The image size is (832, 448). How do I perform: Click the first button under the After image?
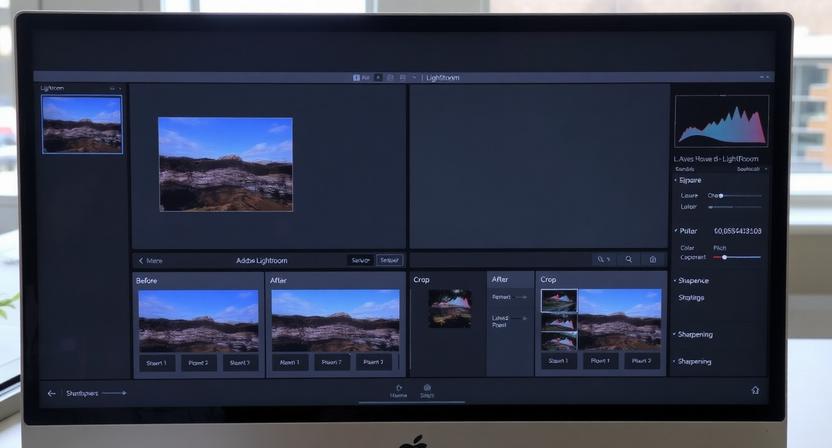point(290,362)
